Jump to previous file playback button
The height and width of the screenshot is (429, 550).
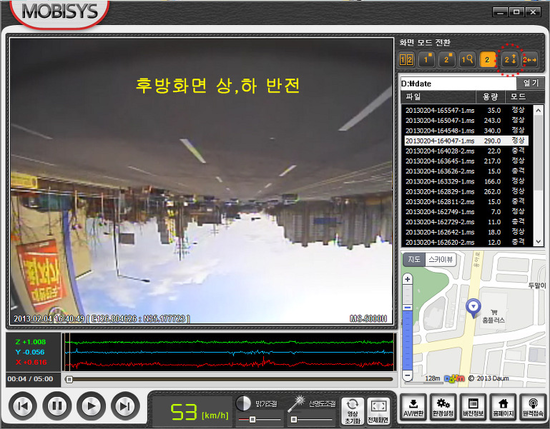click(23, 406)
